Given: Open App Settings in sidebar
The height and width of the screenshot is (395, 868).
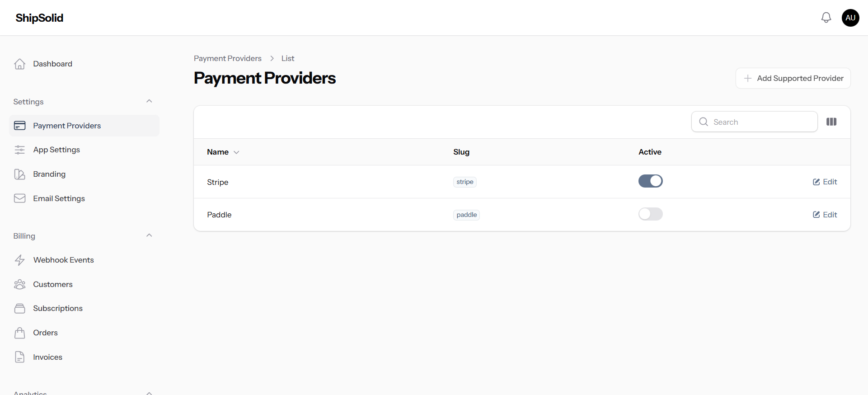Looking at the screenshot, I should [56, 150].
